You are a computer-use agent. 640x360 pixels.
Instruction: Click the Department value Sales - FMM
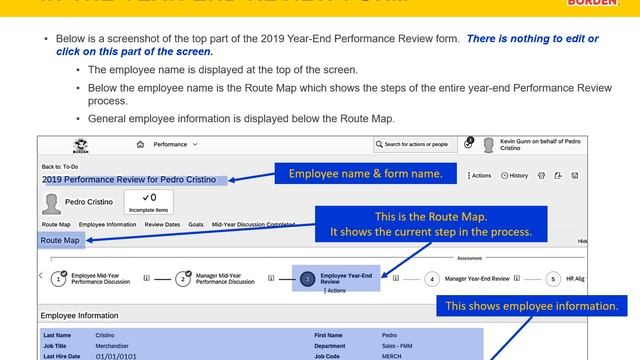tap(397, 346)
